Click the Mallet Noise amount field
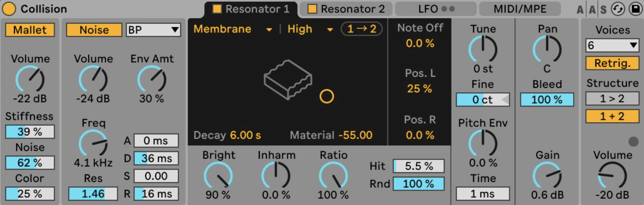 (30, 163)
